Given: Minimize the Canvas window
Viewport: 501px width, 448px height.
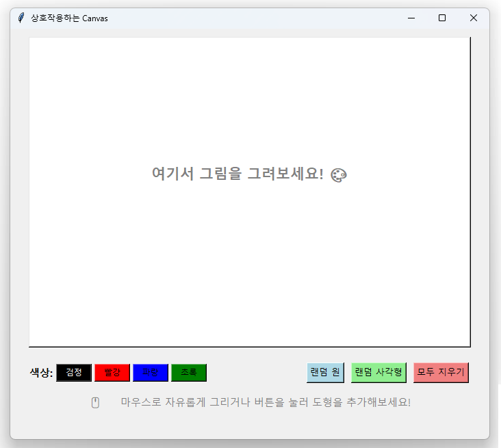Looking at the screenshot, I should (411, 18).
